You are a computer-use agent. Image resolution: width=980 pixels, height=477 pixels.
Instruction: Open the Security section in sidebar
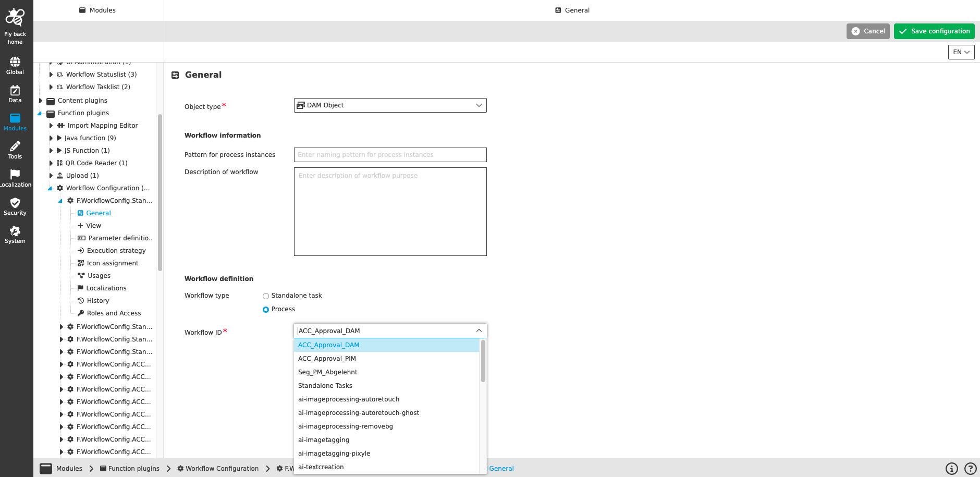tap(15, 206)
